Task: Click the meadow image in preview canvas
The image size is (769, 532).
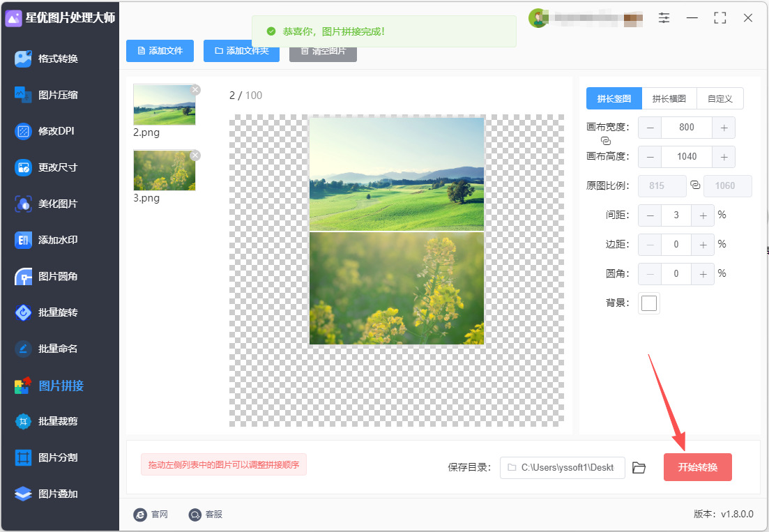Action: [x=396, y=174]
